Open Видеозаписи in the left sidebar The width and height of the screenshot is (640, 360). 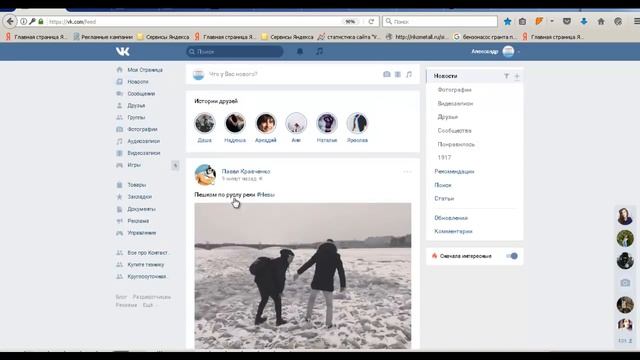(144, 153)
